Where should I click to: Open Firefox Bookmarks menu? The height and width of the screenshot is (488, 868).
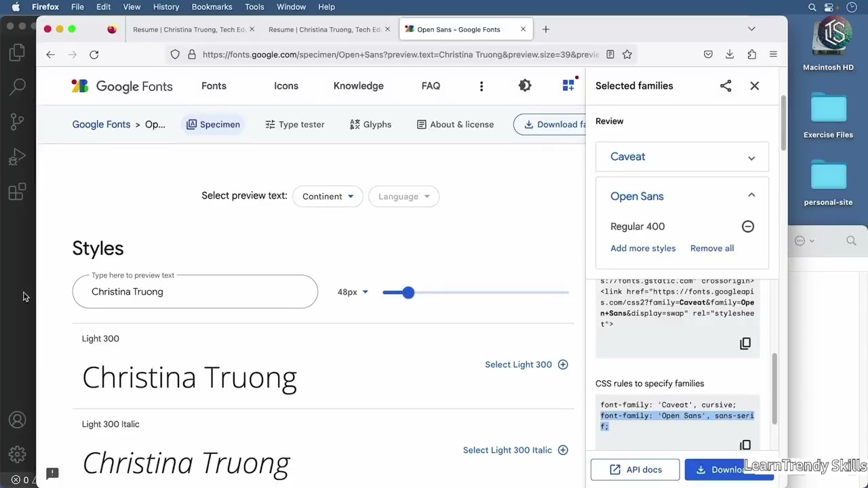[x=212, y=7]
